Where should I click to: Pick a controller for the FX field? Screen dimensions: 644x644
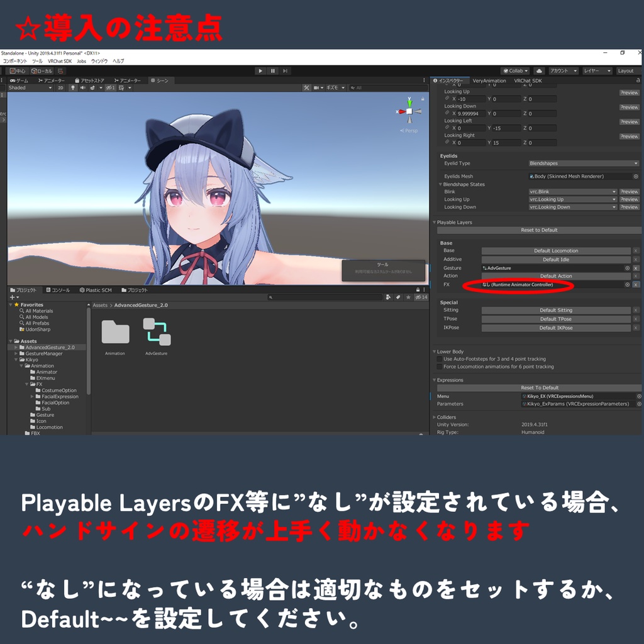pyautogui.click(x=627, y=285)
